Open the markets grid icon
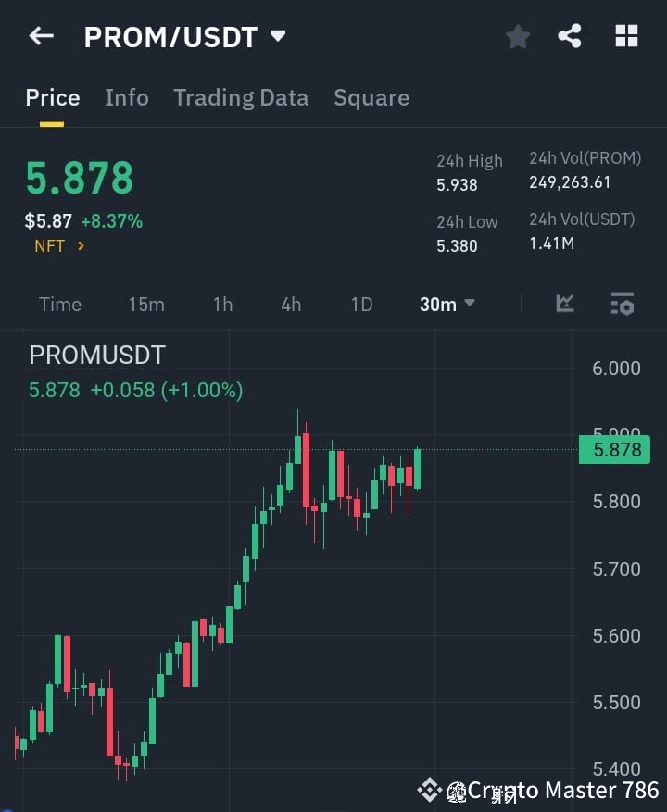This screenshot has height=812, width=667. tap(626, 36)
